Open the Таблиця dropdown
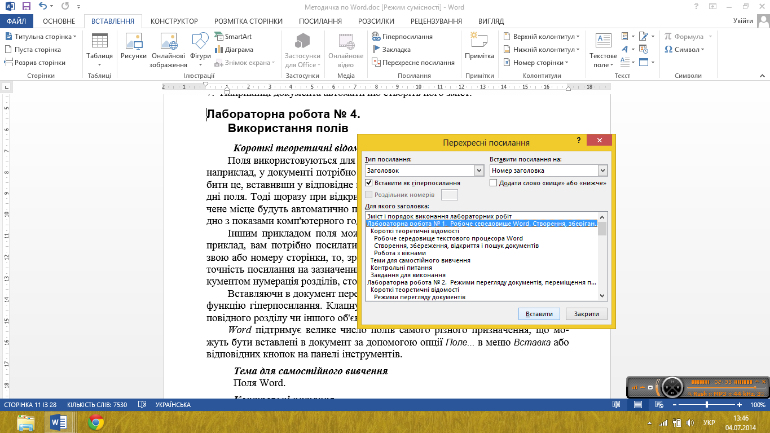 [100, 50]
